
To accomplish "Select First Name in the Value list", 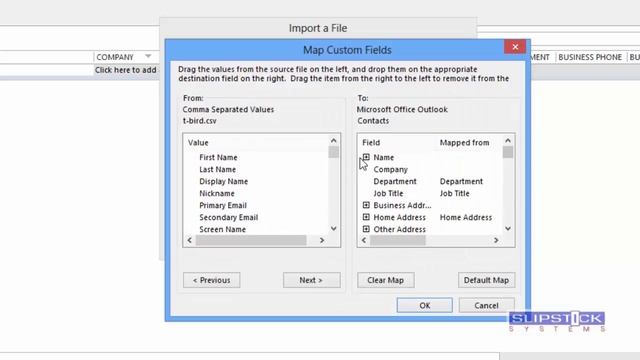I will pos(218,157).
